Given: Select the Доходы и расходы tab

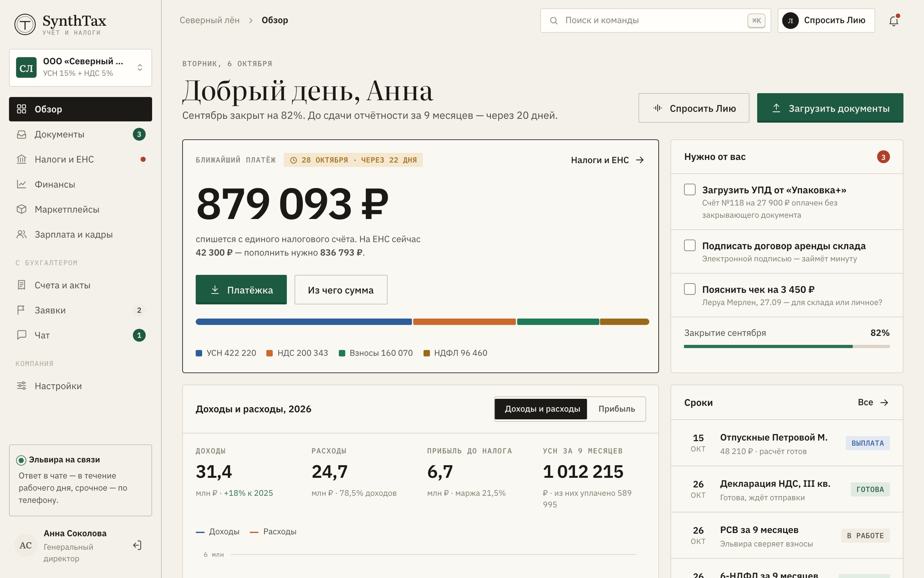Looking at the screenshot, I should pyautogui.click(x=542, y=409).
